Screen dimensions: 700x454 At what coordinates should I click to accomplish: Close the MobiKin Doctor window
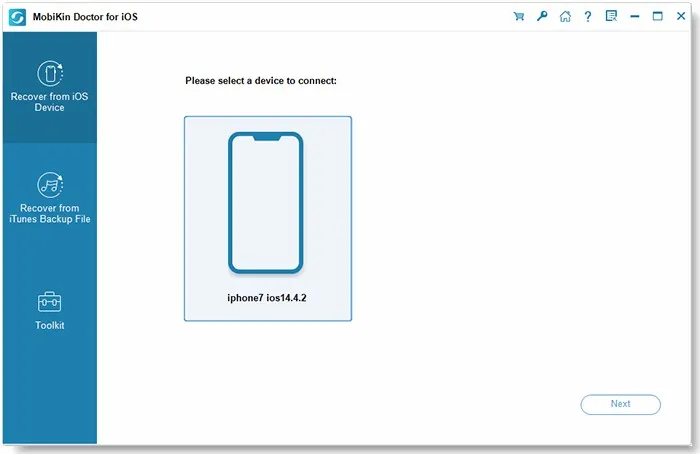pyautogui.click(x=680, y=16)
